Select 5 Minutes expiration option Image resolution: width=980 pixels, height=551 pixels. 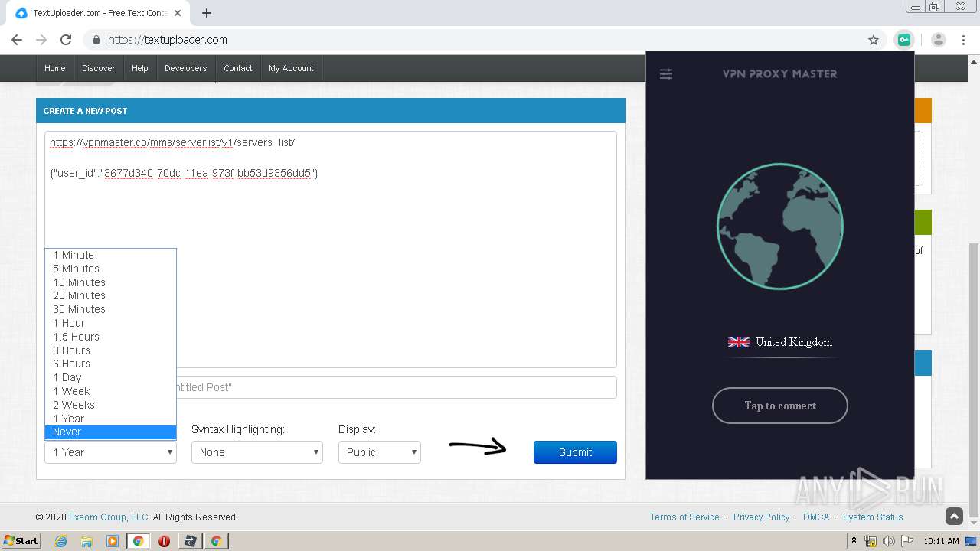pyautogui.click(x=110, y=269)
